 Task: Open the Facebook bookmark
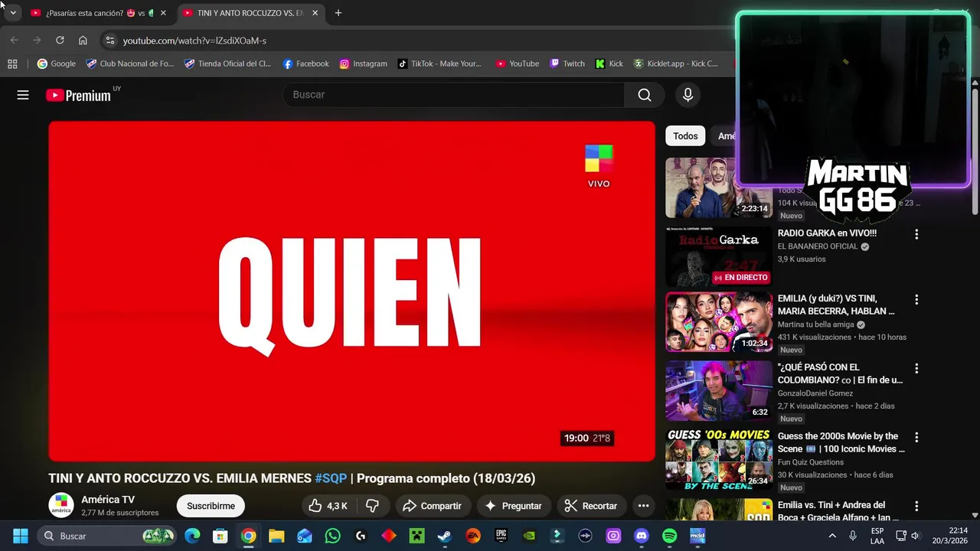[x=305, y=64]
